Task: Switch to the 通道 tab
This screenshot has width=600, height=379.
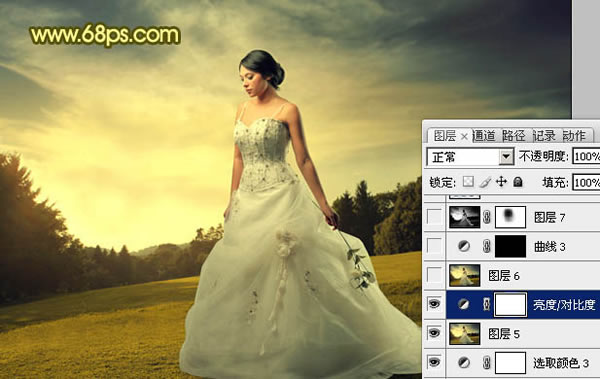Action: coord(484,136)
